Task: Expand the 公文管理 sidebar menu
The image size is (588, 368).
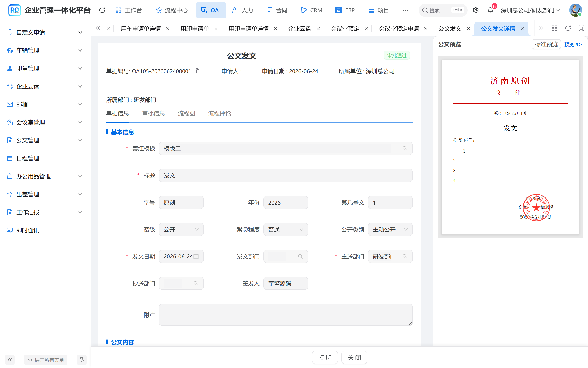Action: 46,140
